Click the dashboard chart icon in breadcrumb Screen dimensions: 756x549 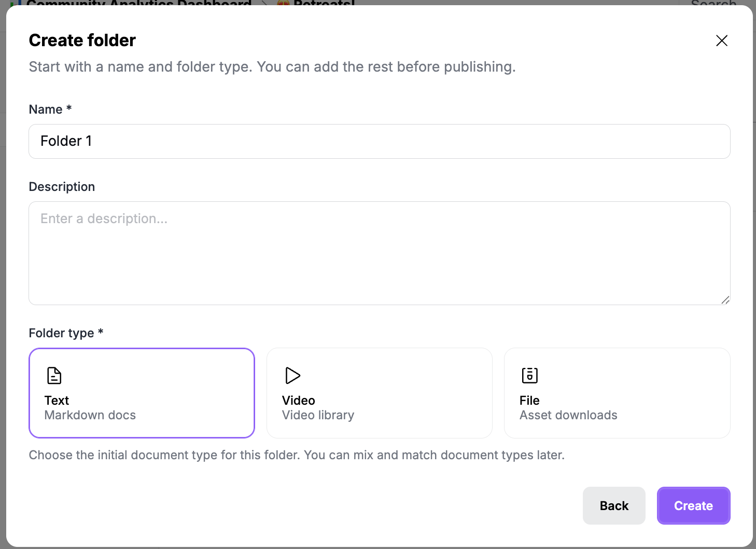coord(16,3)
